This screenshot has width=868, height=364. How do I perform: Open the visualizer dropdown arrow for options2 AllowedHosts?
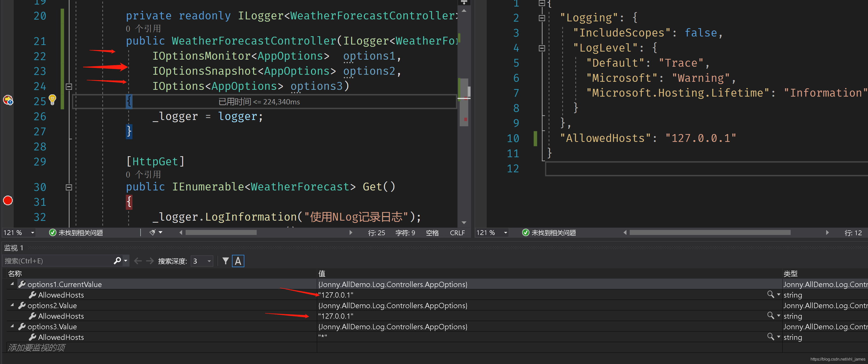[778, 316]
